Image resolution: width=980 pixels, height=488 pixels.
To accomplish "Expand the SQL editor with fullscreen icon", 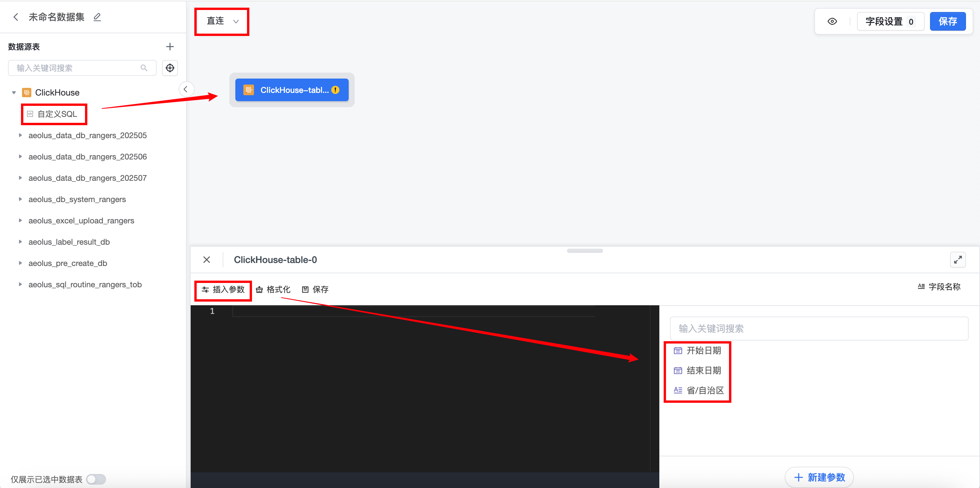I will 958,260.
